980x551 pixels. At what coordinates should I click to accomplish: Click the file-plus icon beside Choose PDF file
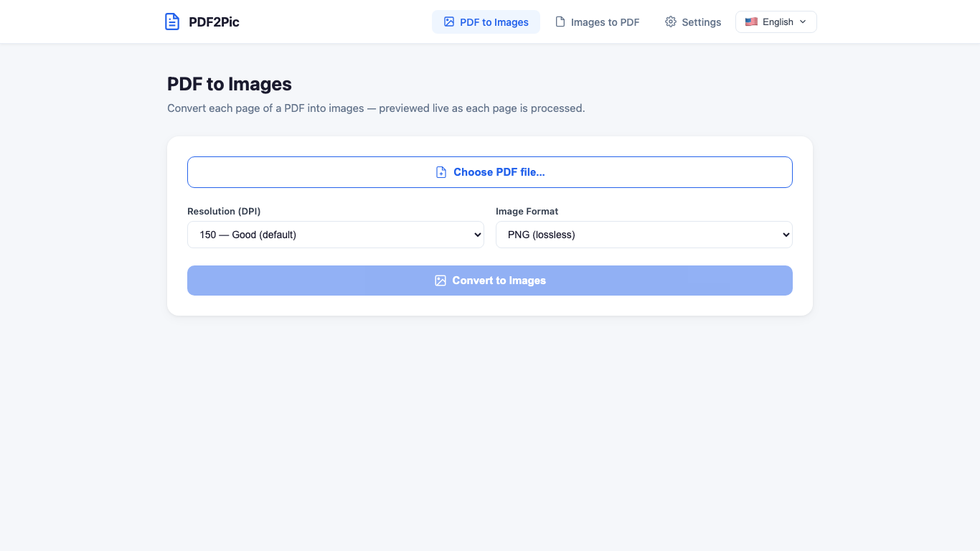[441, 172]
